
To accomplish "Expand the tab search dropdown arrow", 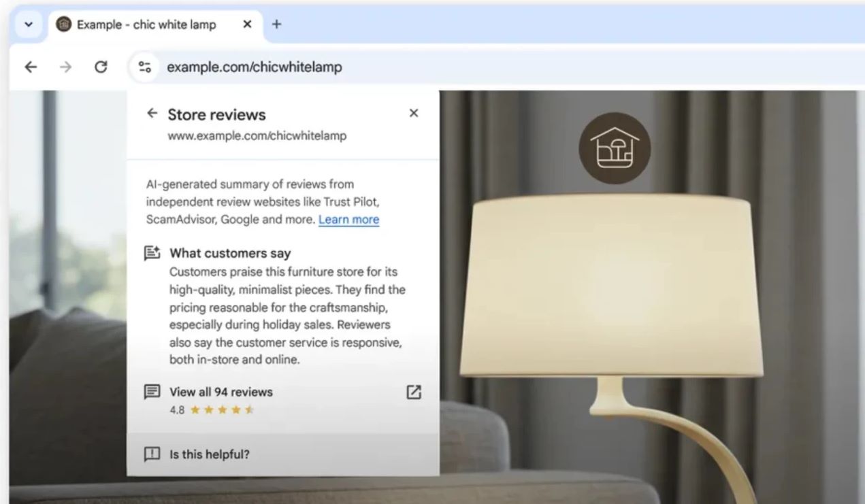I will (29, 24).
